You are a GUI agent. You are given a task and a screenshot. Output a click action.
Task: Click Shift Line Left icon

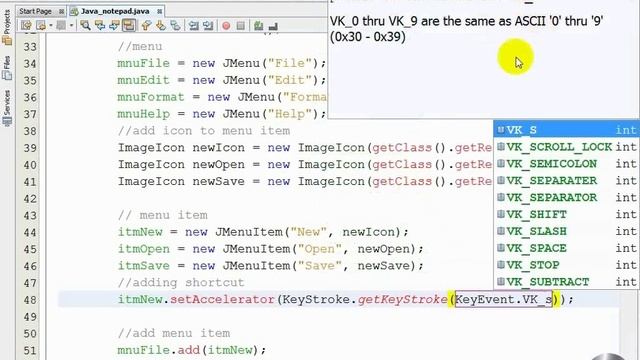pos(193,26)
